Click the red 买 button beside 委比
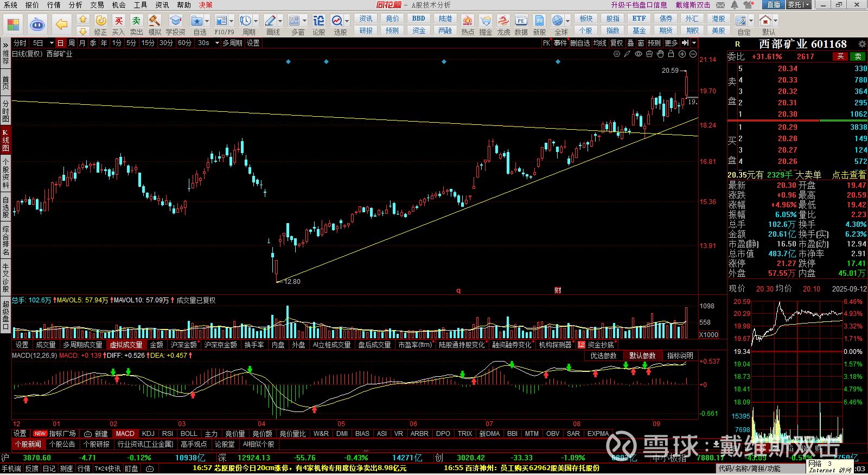This screenshot has width=868, height=475. (840, 56)
